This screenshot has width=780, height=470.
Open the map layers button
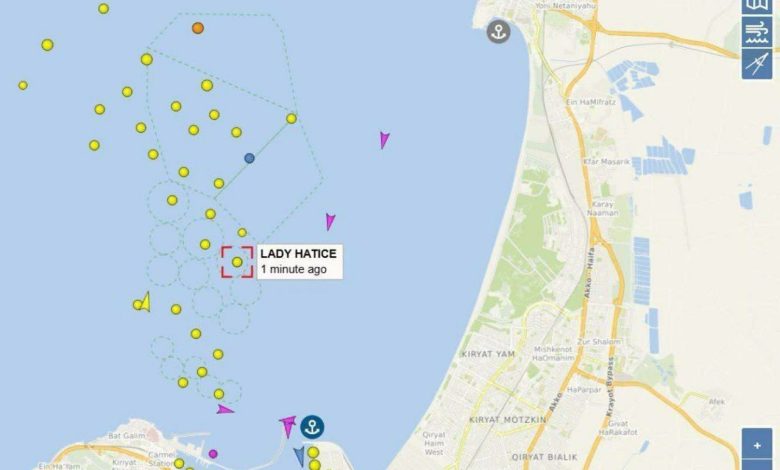[757, 5]
